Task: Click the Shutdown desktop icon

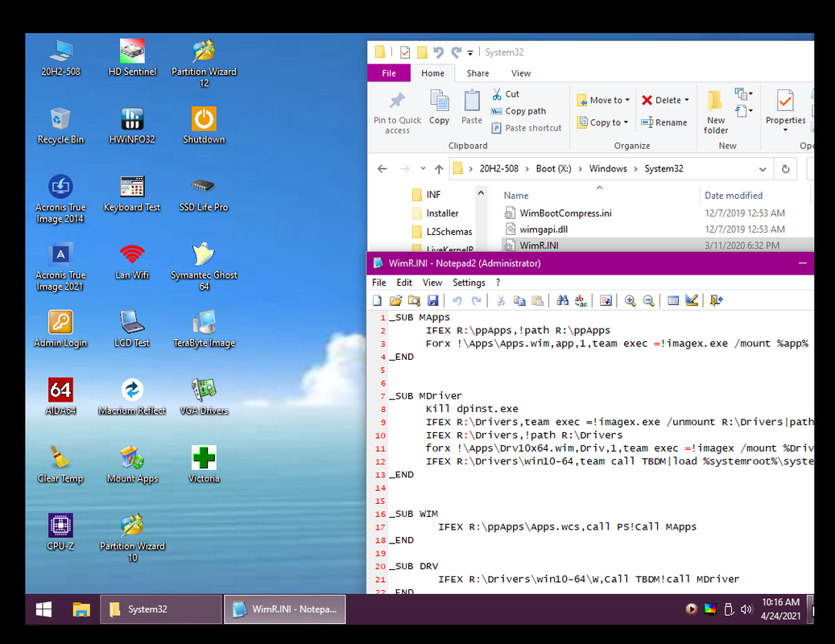Action: 204,126
